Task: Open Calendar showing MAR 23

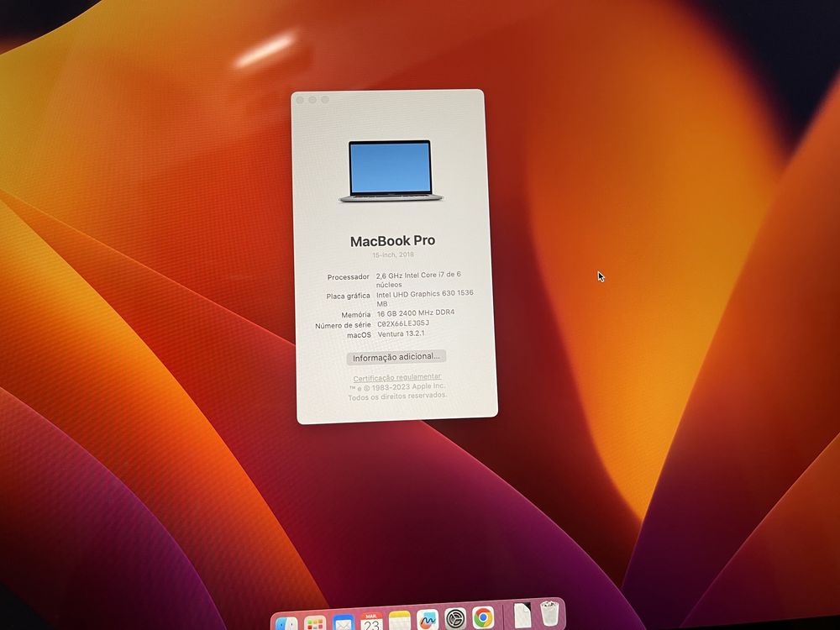Action: [x=371, y=621]
